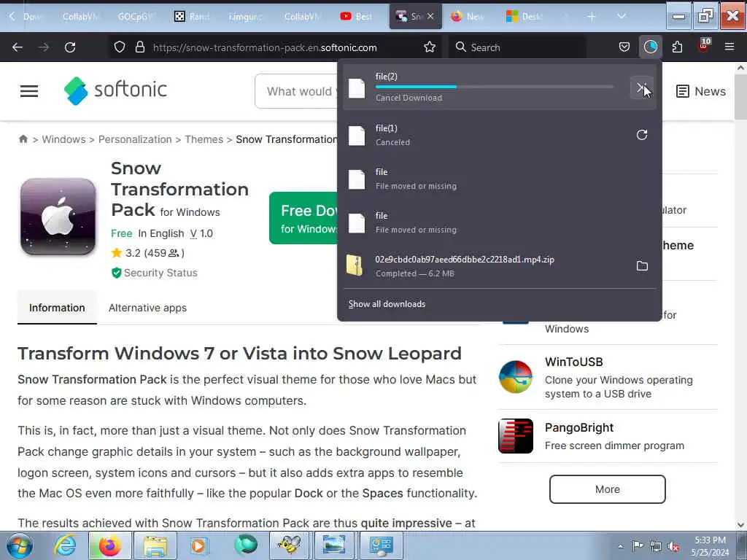Open the News link
747x560 pixels.
701,91
